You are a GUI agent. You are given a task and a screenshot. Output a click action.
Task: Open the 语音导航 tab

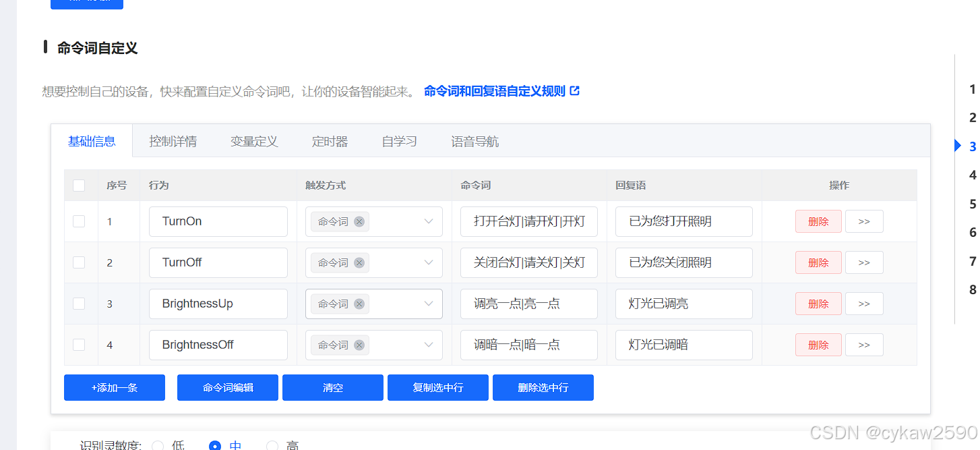475,142
